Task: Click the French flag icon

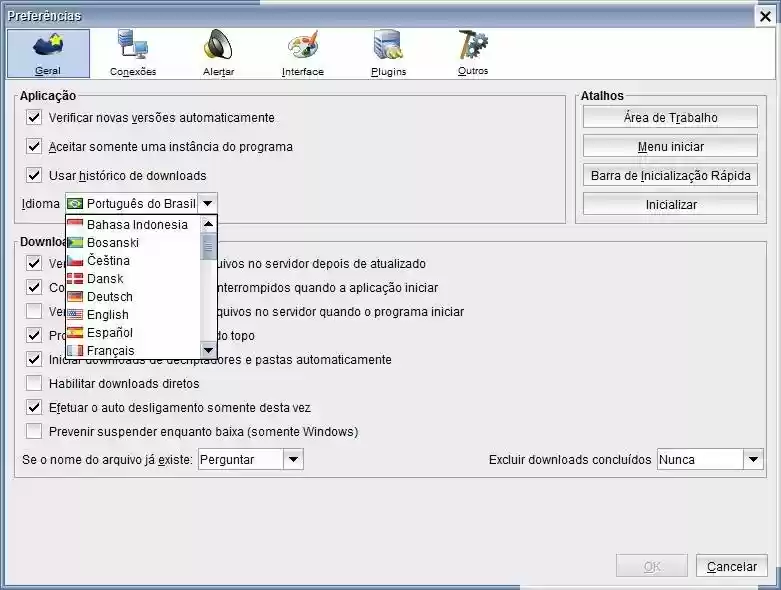Action: pyautogui.click(x=75, y=351)
